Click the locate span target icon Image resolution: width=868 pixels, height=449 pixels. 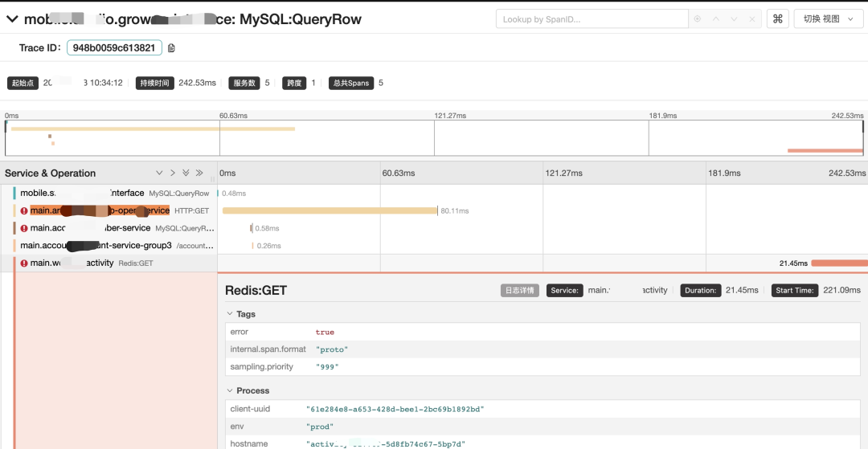698,19
